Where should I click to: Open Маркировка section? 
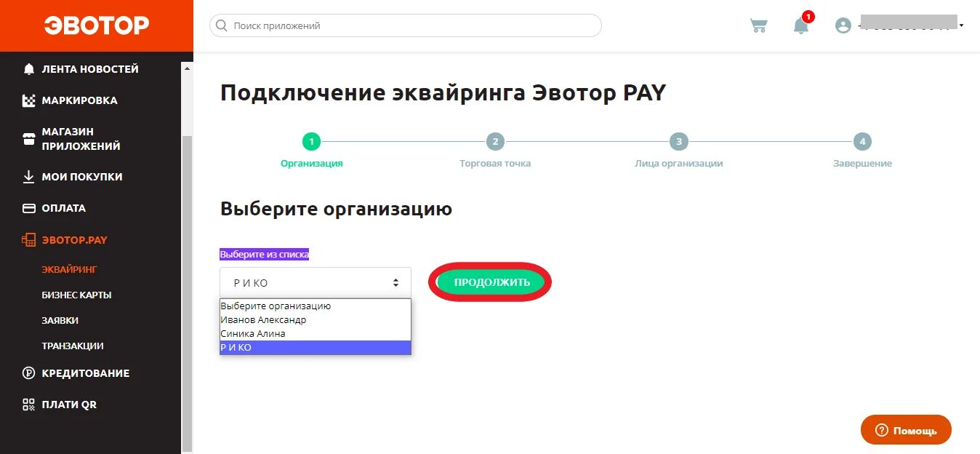80,100
